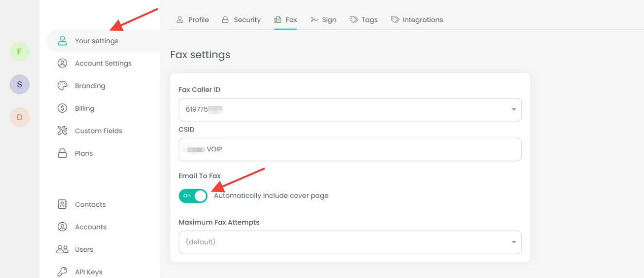Switch to the Integrations tab
Viewport: 644px width, 278px height.
[417, 20]
